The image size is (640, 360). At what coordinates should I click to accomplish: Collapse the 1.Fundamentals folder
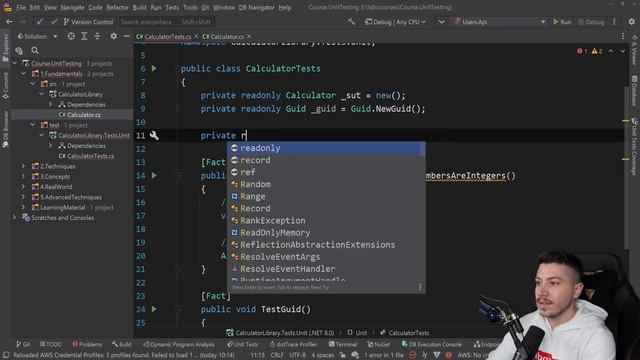tap(24, 73)
